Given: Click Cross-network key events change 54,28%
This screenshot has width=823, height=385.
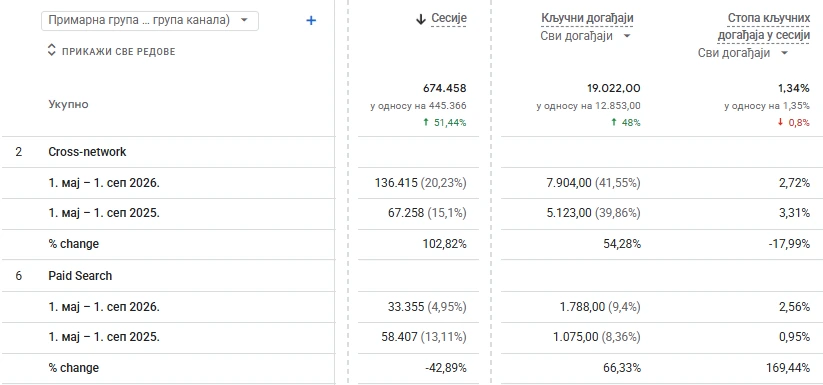Looking at the screenshot, I should click(x=621, y=244).
